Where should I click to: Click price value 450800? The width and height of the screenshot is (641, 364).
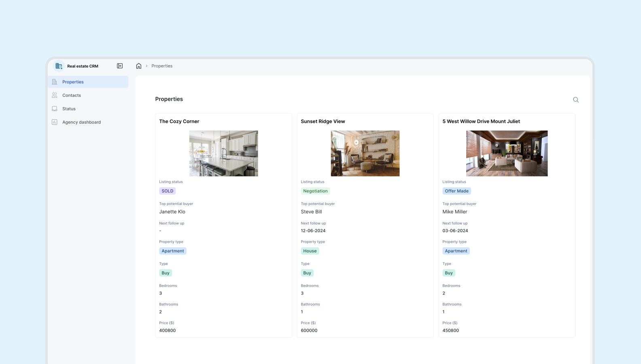pos(451,330)
